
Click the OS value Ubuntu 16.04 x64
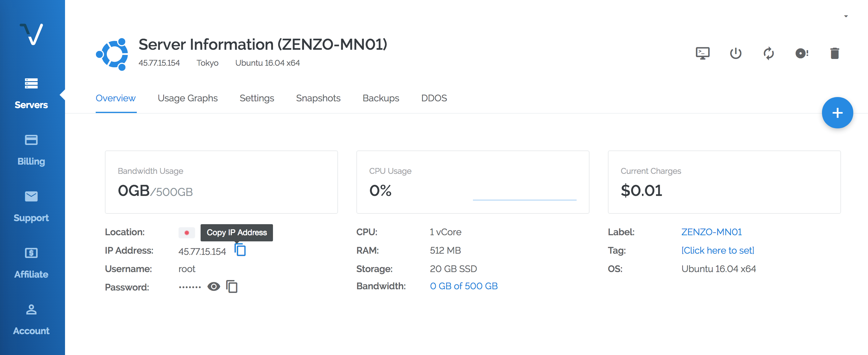coord(718,269)
